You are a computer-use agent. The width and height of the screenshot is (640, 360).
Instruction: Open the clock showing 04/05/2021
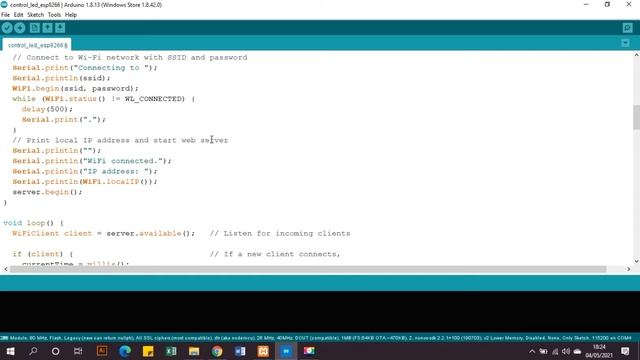599,351
